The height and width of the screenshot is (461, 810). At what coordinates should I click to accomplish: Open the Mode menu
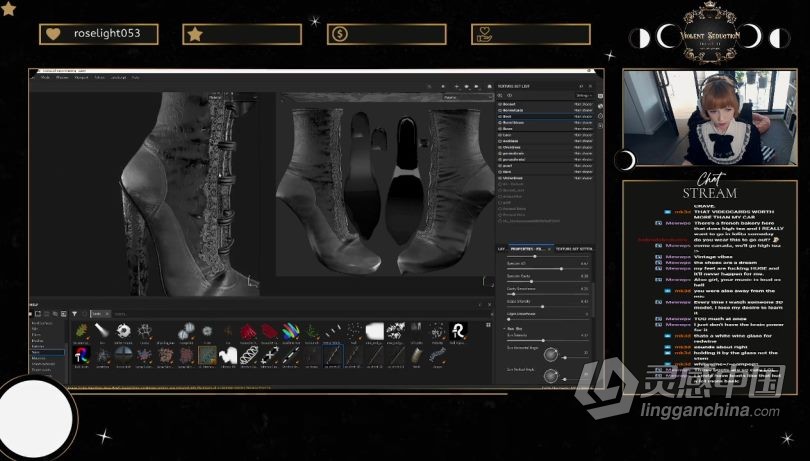[45, 78]
